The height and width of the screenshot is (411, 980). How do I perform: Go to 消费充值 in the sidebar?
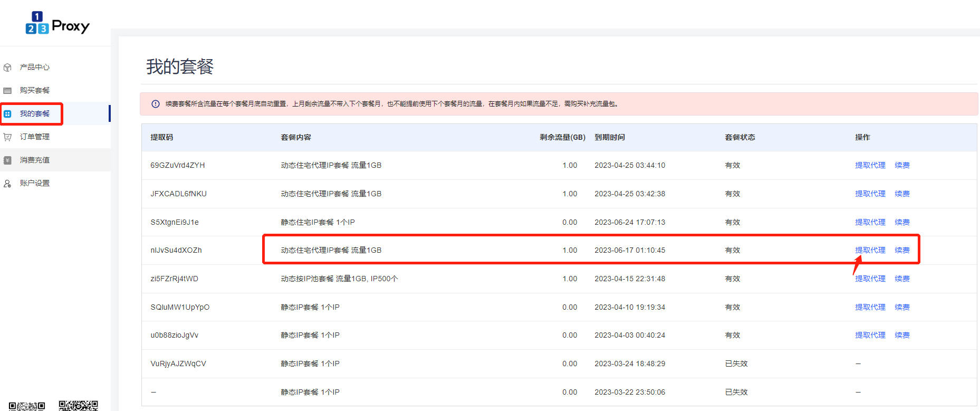(35, 160)
